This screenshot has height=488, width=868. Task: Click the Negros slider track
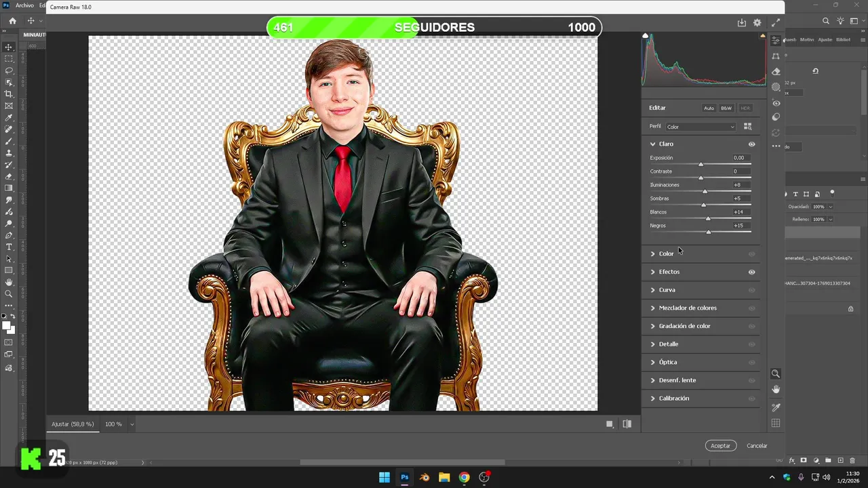(701, 232)
